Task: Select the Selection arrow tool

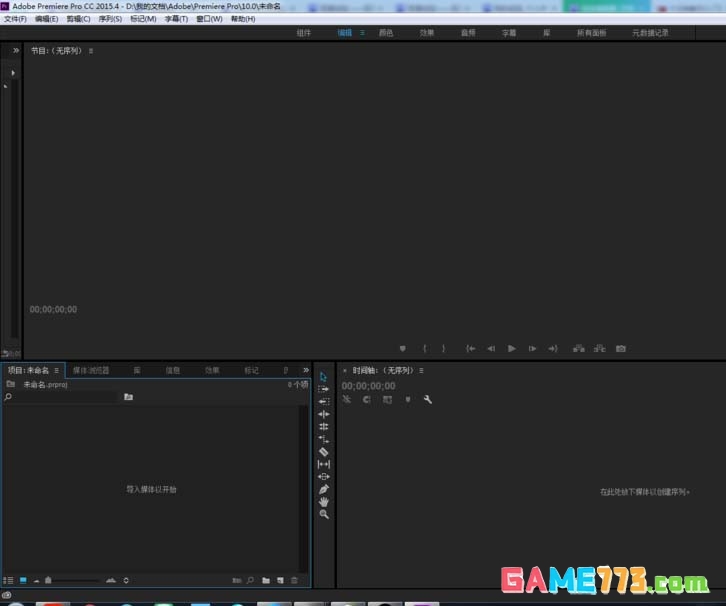Action: 323,377
